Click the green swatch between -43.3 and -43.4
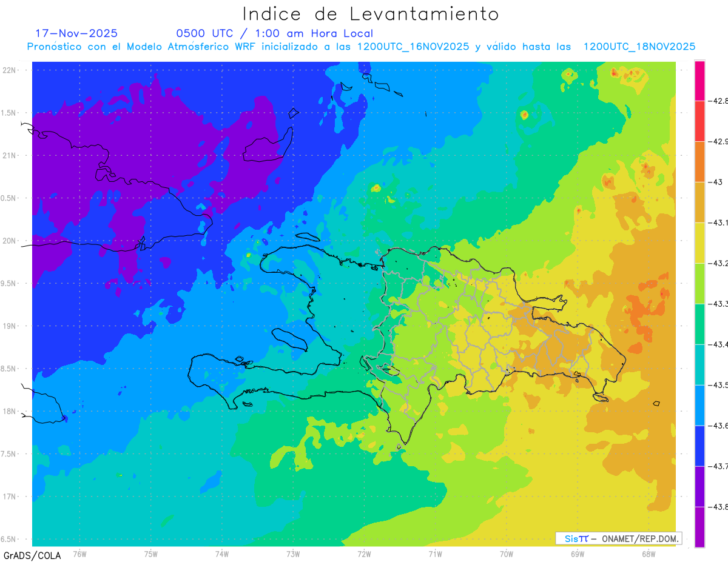728x562 pixels. tap(699, 324)
